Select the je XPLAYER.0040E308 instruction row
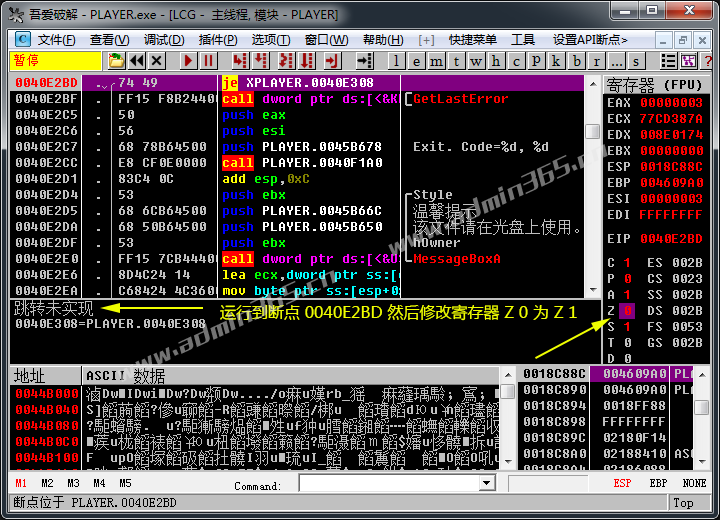 [297, 83]
